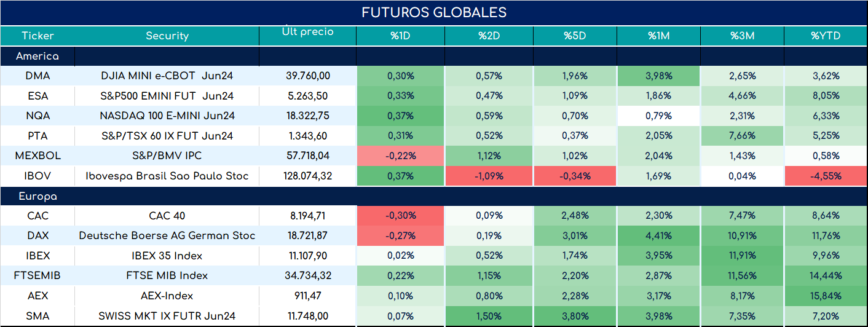Click the Security column header
868x327 pixels.
click(x=167, y=36)
